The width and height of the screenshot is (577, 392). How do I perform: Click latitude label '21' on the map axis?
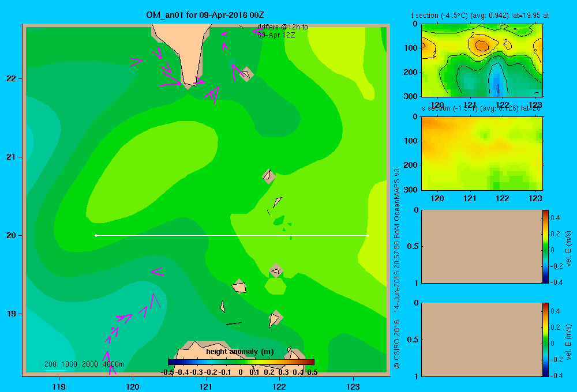(12, 157)
